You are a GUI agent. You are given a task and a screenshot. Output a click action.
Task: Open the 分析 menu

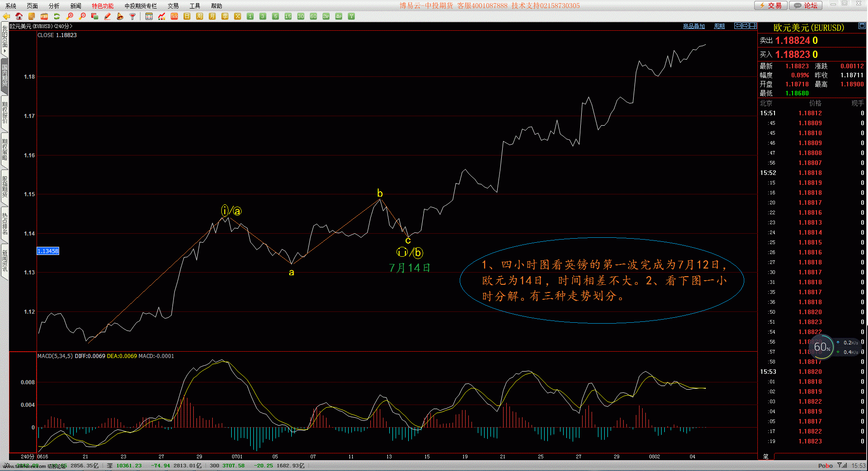pyautogui.click(x=54, y=6)
